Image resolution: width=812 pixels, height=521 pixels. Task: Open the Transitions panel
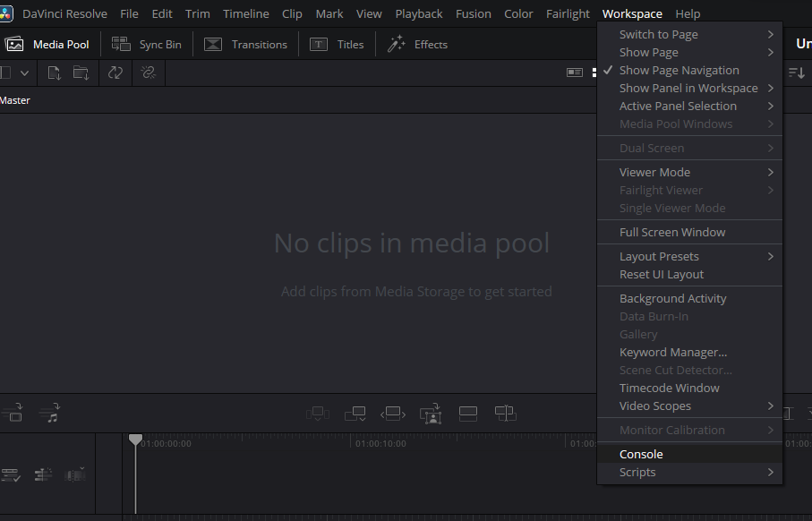[246, 44]
